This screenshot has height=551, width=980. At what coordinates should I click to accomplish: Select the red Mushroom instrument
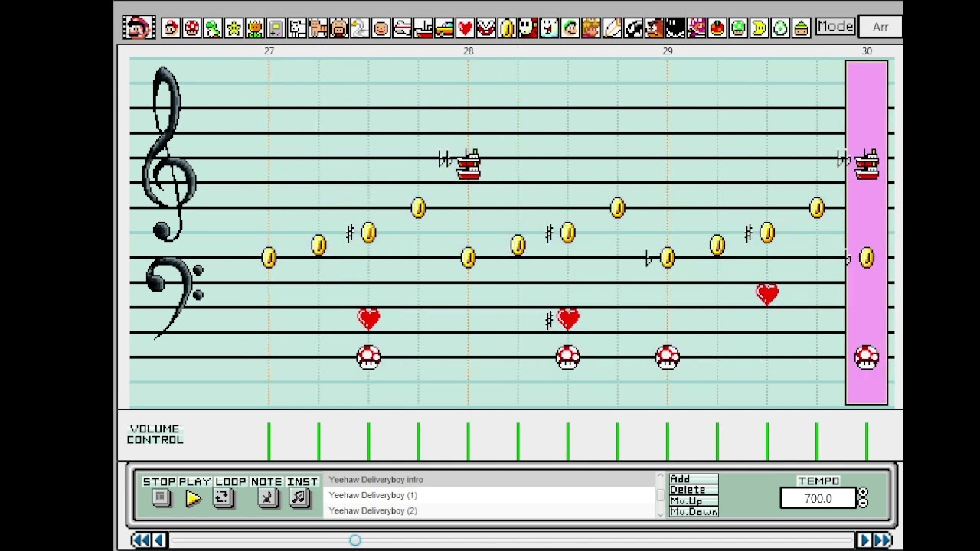tap(192, 28)
